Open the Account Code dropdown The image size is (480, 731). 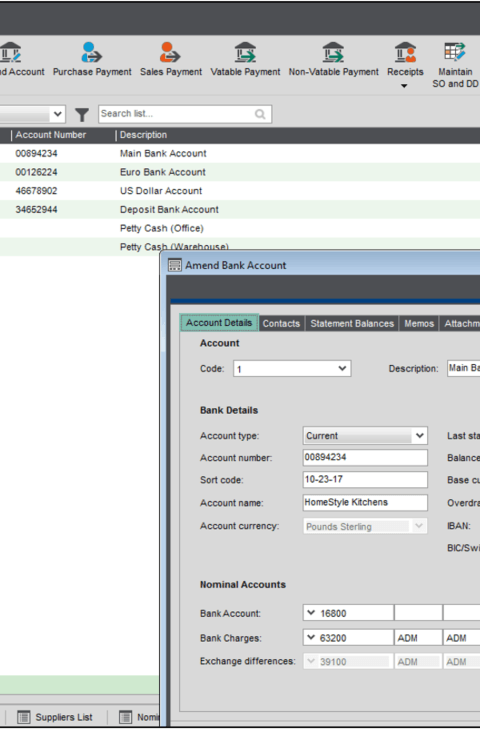(342, 368)
